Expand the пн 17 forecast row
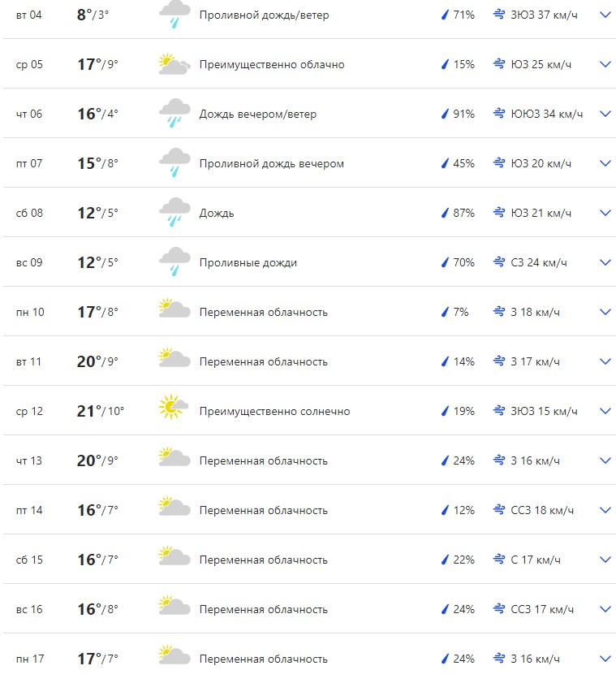The image size is (616, 683). 605,659
